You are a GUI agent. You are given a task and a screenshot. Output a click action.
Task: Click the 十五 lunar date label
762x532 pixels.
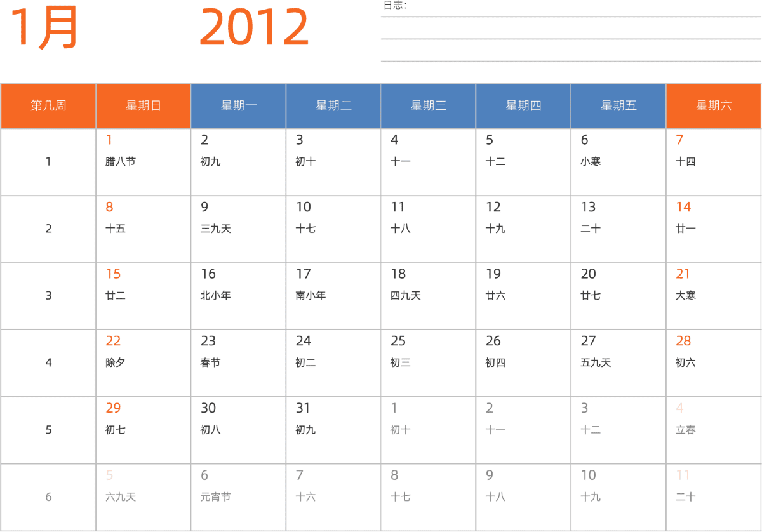click(x=116, y=229)
